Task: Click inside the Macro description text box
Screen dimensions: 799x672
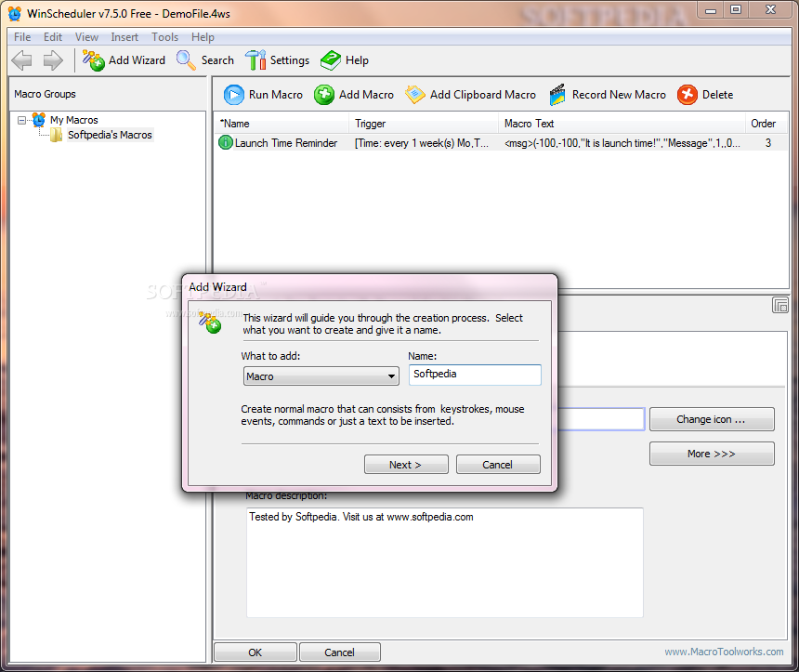Action: point(444,562)
